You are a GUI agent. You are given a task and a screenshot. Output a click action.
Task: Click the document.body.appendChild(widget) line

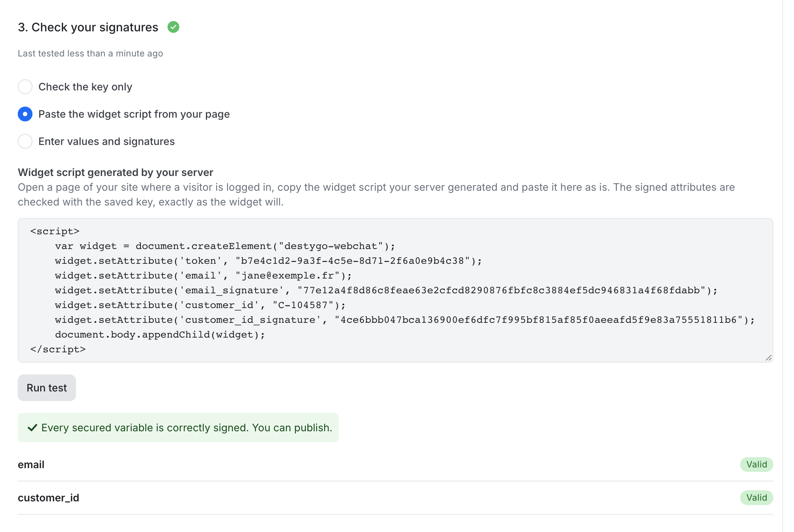pyautogui.click(x=160, y=335)
